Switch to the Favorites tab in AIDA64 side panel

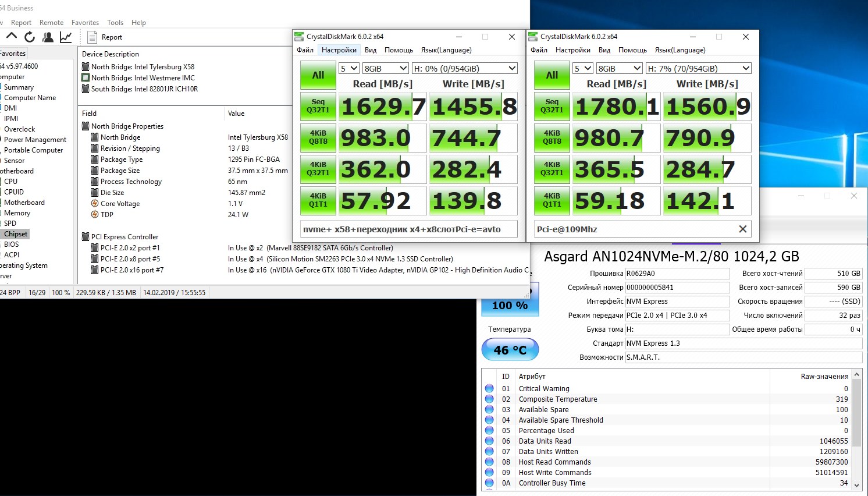tap(13, 54)
